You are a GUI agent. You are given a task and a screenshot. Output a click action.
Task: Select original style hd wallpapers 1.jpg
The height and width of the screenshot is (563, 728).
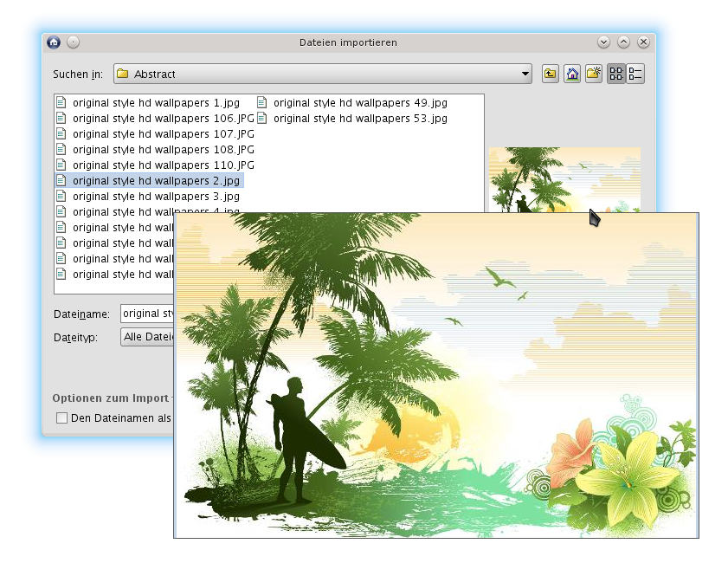point(156,103)
